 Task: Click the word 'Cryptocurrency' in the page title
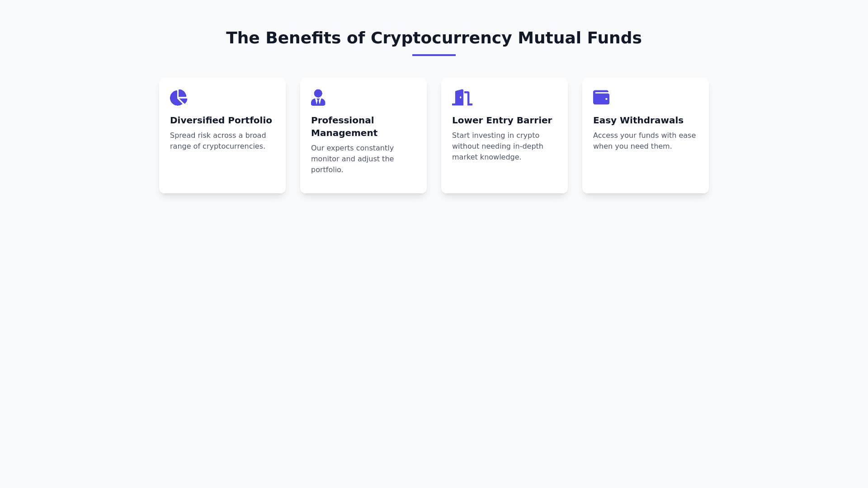pyautogui.click(x=441, y=38)
